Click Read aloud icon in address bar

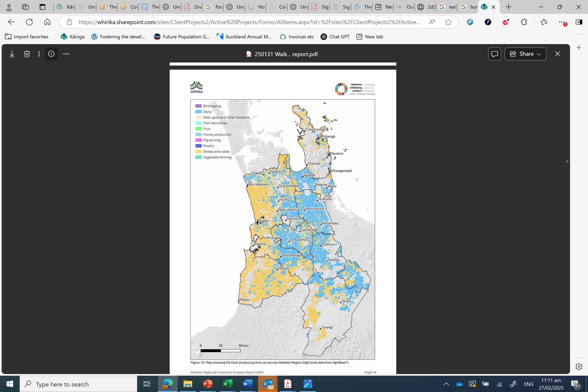tap(432, 22)
